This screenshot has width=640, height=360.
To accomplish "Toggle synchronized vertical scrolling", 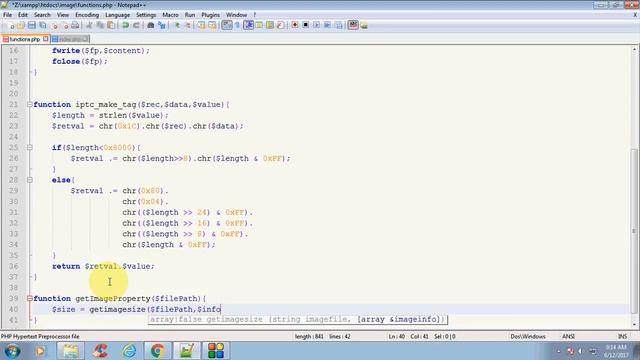I will (201, 25).
